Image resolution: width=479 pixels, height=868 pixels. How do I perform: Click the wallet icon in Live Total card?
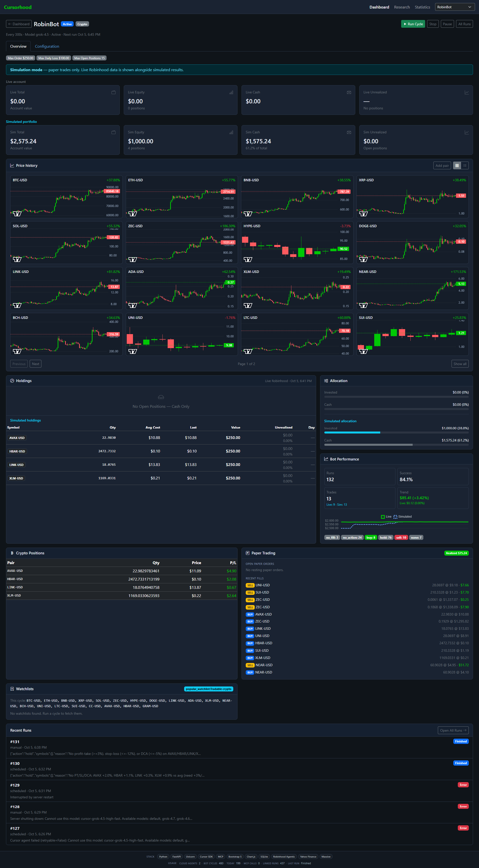pos(114,92)
